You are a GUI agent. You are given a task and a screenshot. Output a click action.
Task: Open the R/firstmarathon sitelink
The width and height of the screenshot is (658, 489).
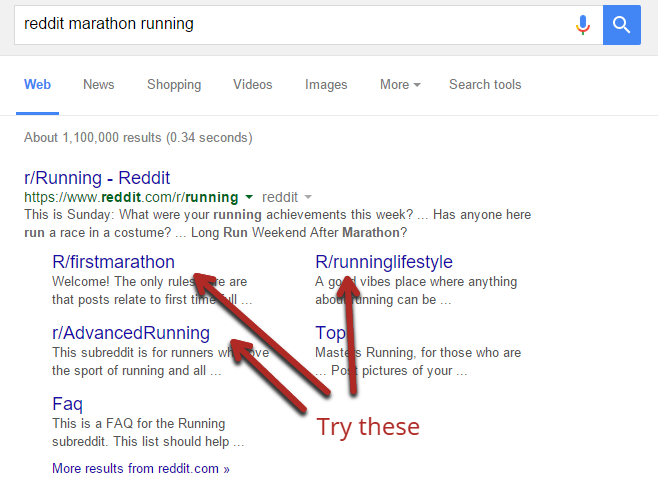click(113, 262)
